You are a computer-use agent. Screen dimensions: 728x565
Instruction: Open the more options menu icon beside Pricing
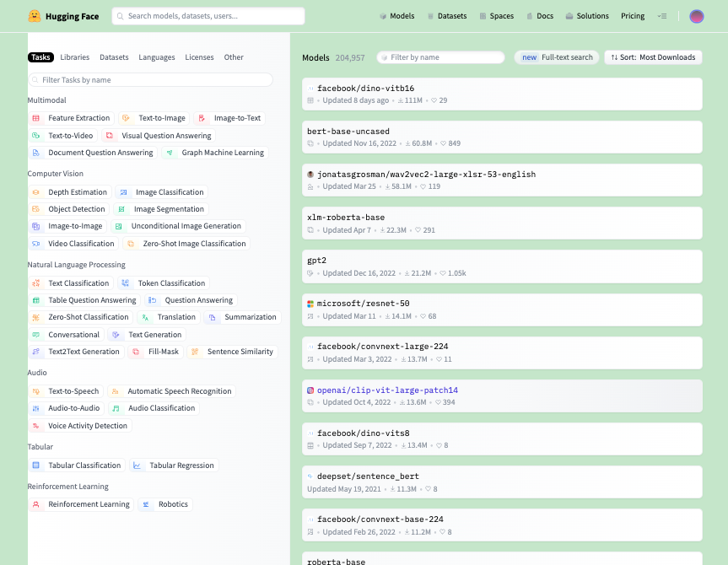point(662,16)
